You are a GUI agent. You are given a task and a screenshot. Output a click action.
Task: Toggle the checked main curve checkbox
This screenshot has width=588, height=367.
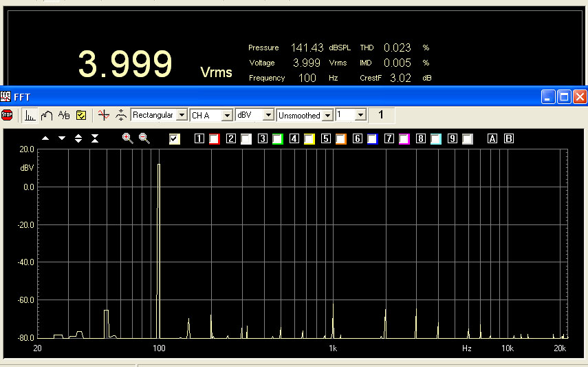click(175, 139)
